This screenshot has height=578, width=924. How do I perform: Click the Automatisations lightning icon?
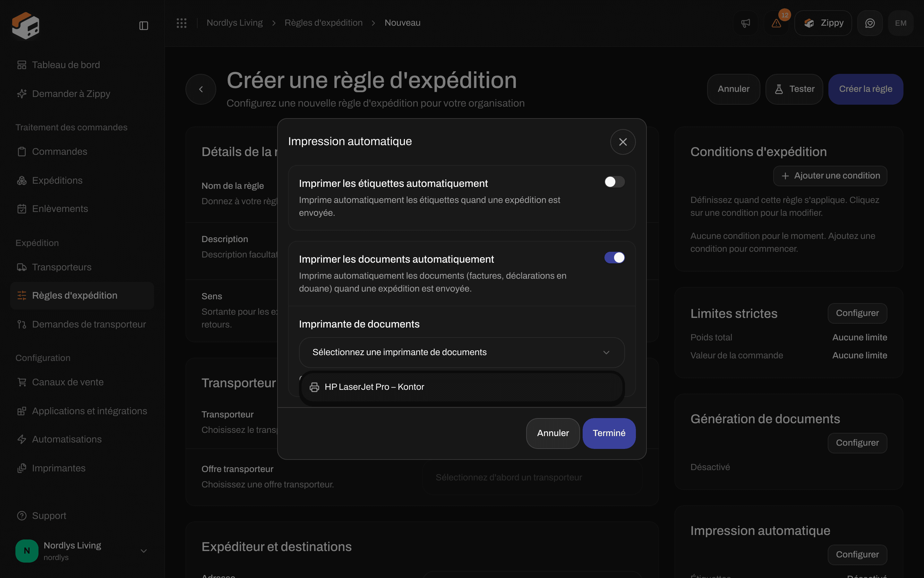coord(22,439)
